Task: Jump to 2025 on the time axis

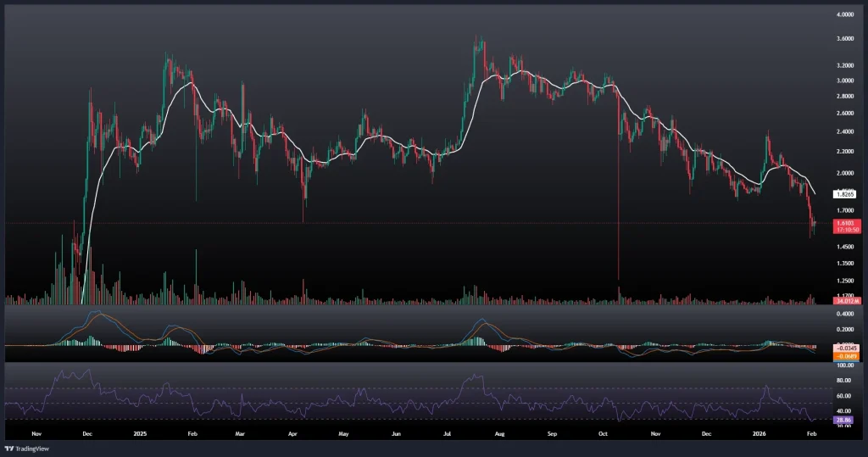Action: pyautogui.click(x=141, y=432)
